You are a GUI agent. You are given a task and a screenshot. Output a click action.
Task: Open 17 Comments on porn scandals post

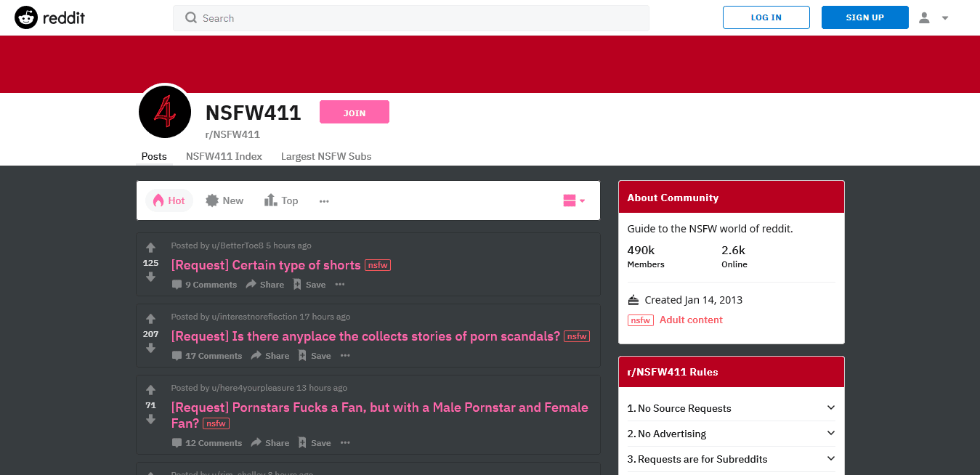pyautogui.click(x=207, y=356)
